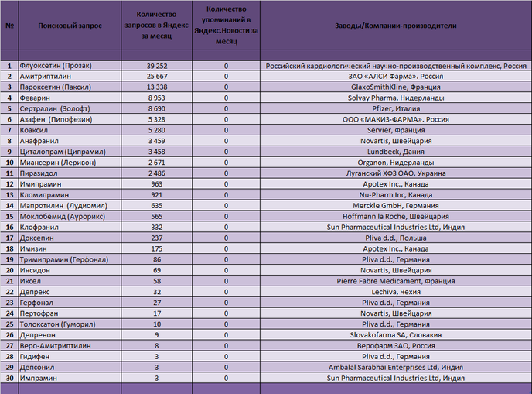Select the cell 'Флуоксетин (Прозак)'
The width and height of the screenshot is (532, 394).
pos(70,66)
